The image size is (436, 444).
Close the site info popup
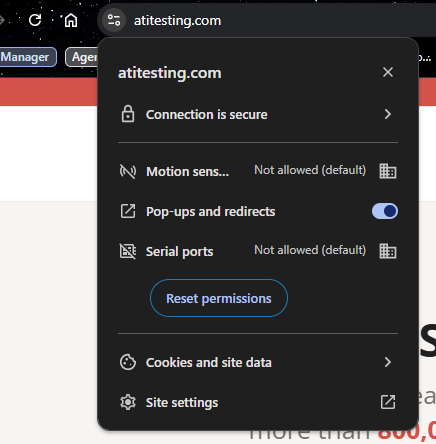tap(388, 72)
